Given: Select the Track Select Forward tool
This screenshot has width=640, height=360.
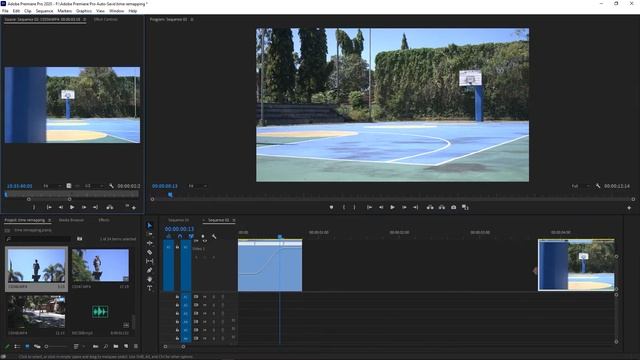Looking at the screenshot, I should (x=149, y=234).
